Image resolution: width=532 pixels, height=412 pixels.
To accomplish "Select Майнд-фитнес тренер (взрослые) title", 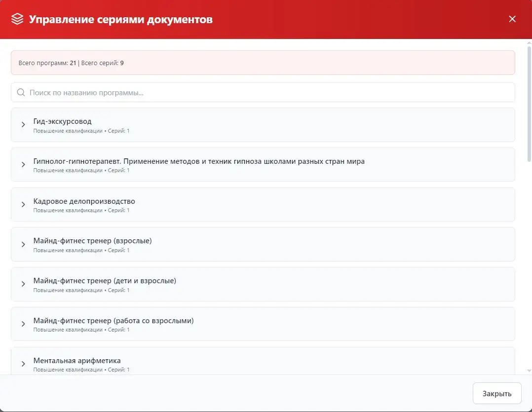I will click(93, 241).
